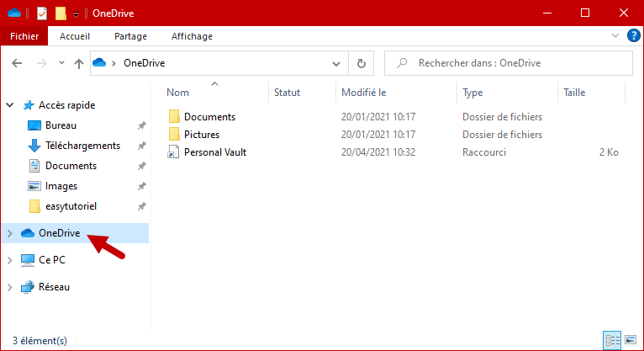Switch to details view using status bar icon
The image size is (644, 351).
pos(612,340)
